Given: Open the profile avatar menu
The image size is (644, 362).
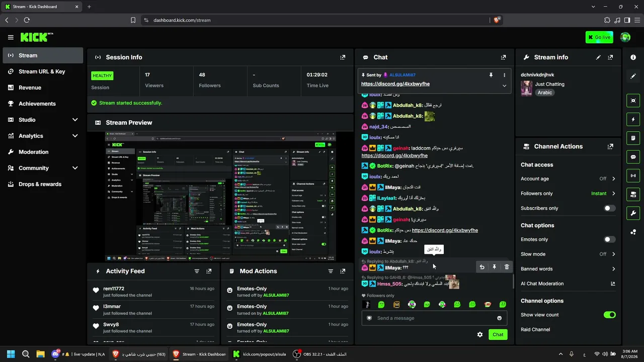Looking at the screenshot, I should click(x=625, y=37).
